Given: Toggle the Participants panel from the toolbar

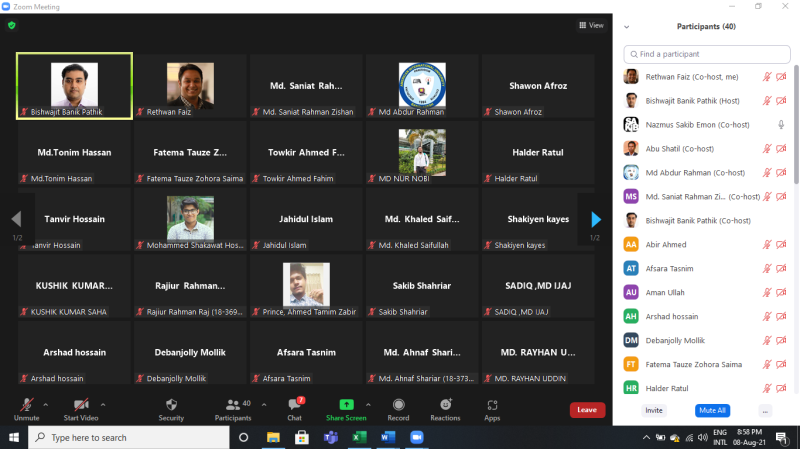Looking at the screenshot, I should (x=233, y=405).
